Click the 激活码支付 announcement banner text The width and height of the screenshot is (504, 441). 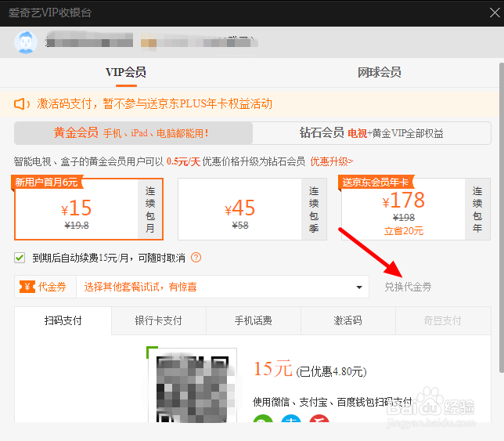pos(155,104)
